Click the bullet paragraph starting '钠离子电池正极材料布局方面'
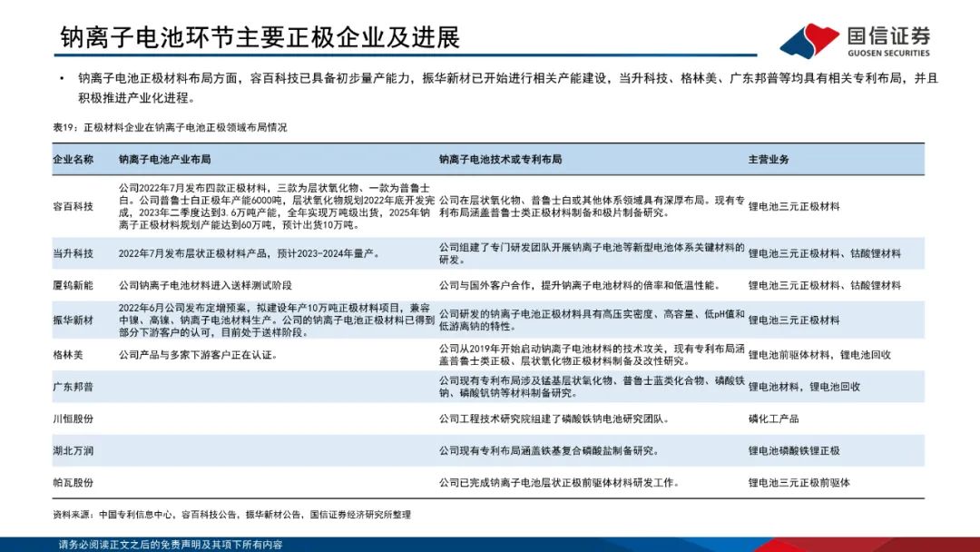The image size is (980, 552). point(507,88)
